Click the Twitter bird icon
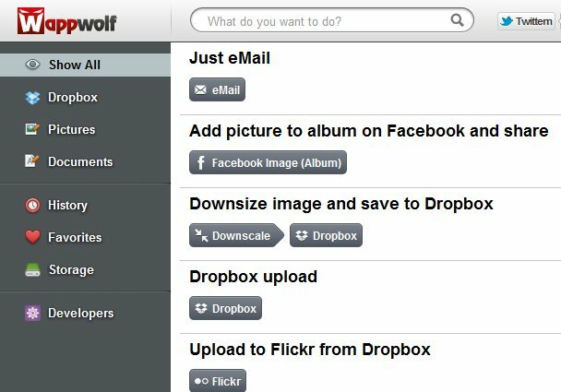The width and height of the screenshot is (561, 392). coord(507,21)
